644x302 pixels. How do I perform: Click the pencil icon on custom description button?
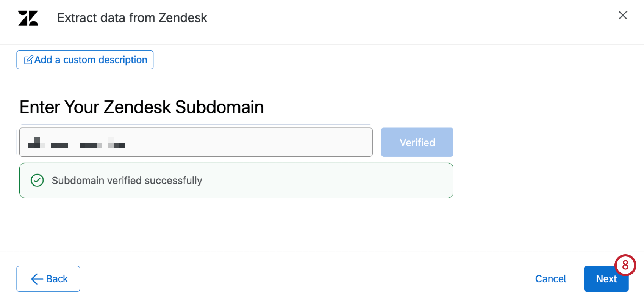point(29,59)
